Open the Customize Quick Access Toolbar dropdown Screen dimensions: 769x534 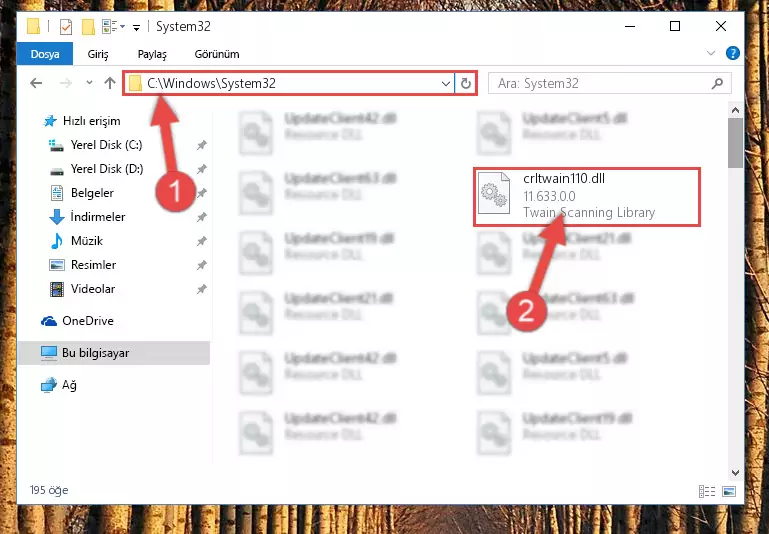pyautogui.click(x=136, y=27)
